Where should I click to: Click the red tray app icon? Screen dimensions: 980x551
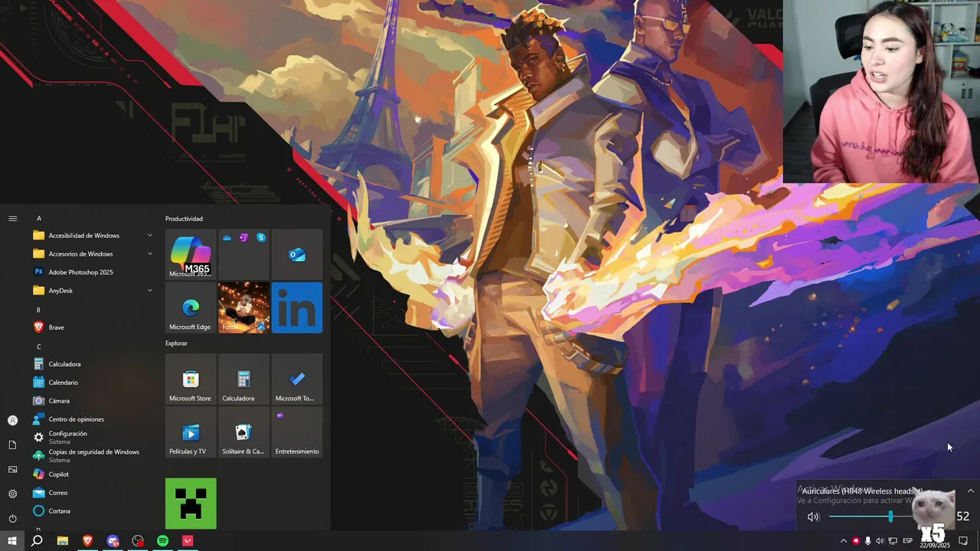[x=856, y=541]
